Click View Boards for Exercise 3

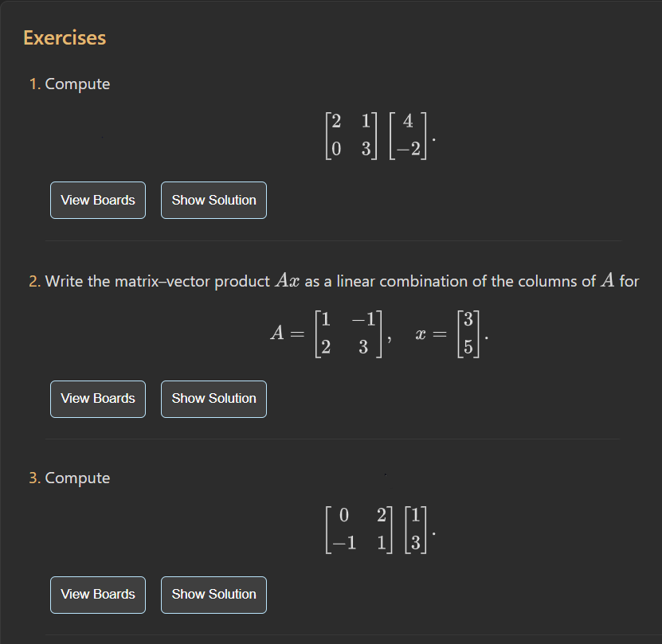(97, 595)
